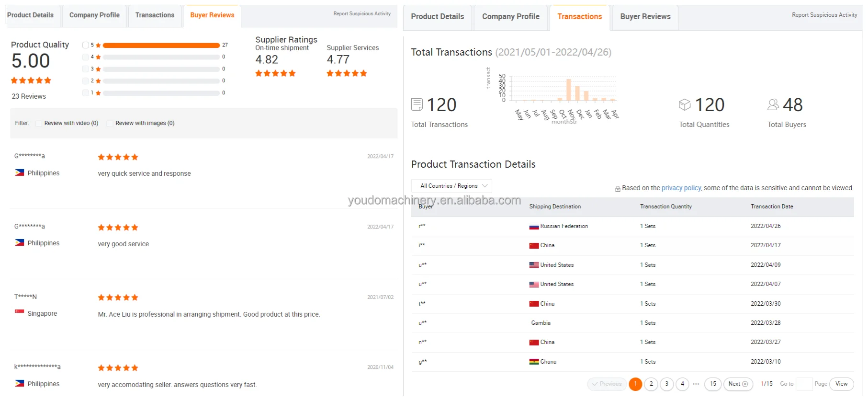Go to the Next transactions page
This screenshot has height=401, width=868.
coord(738,384)
